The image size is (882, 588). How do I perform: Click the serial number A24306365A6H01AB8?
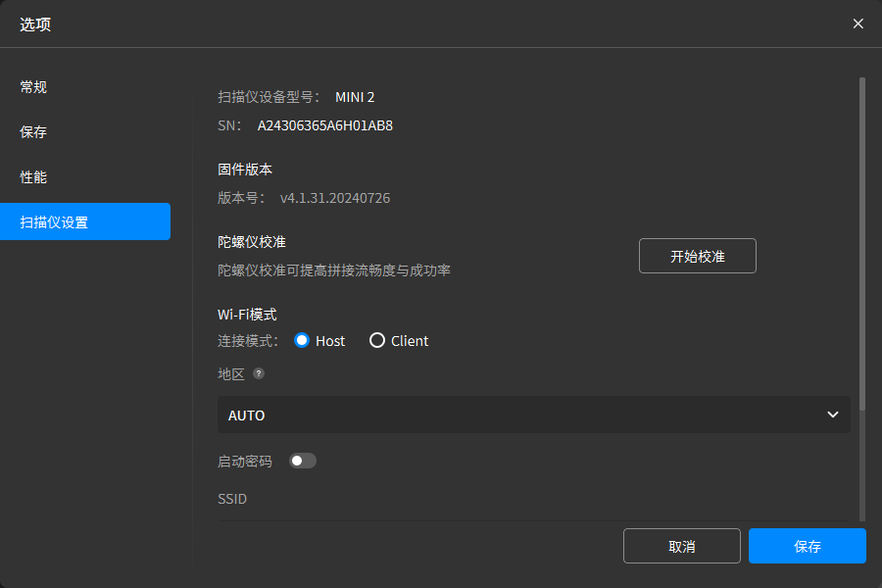tap(324, 125)
